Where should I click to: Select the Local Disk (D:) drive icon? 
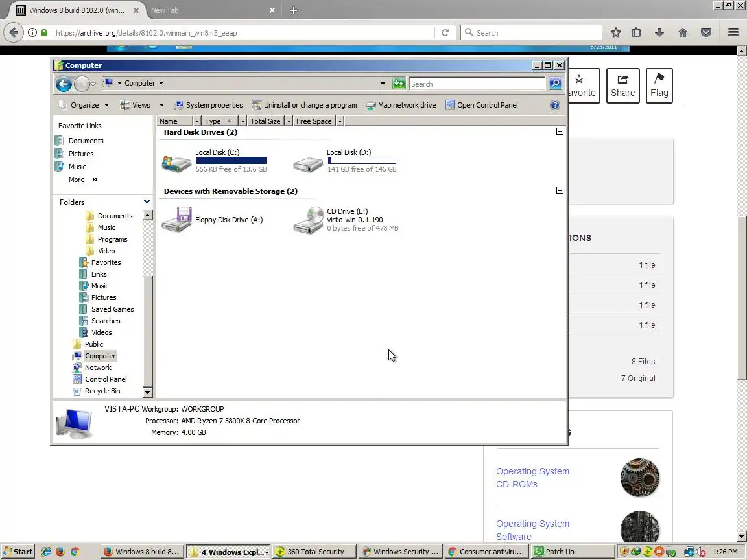[x=308, y=163]
